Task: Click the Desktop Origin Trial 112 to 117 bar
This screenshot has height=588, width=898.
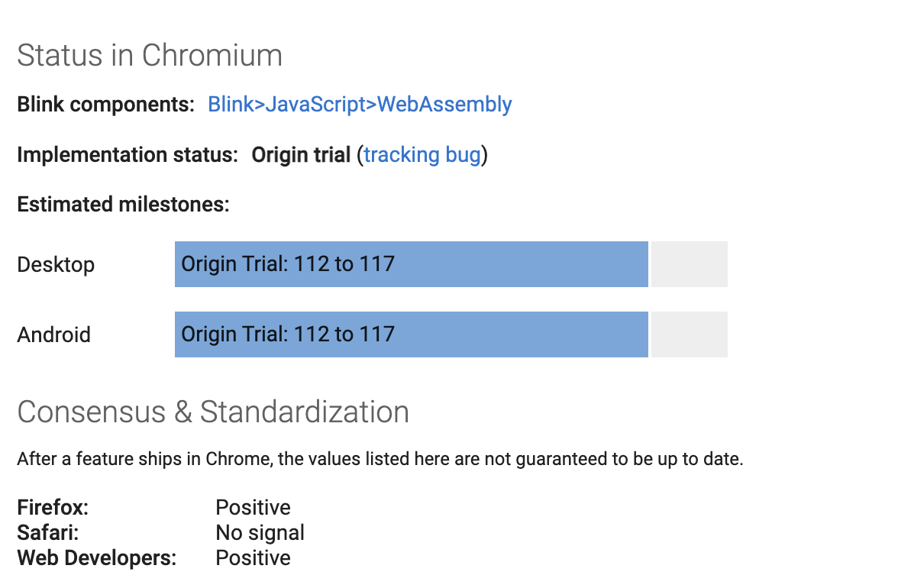Action: (411, 264)
